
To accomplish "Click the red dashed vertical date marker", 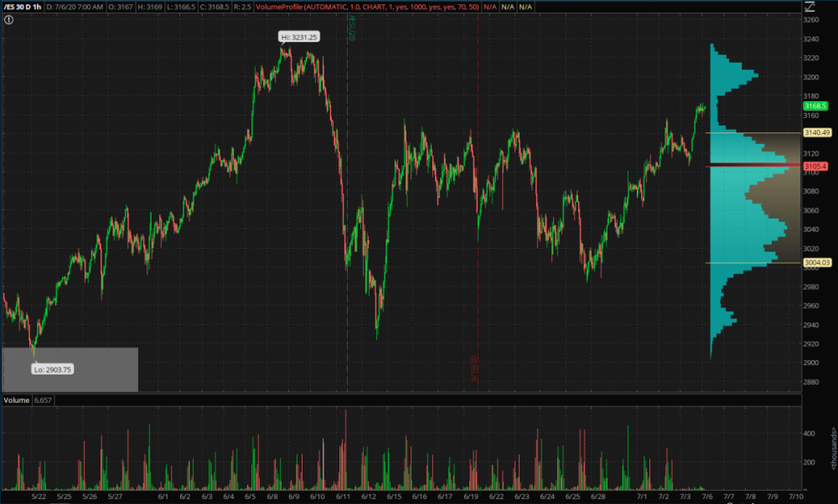I will (478, 209).
